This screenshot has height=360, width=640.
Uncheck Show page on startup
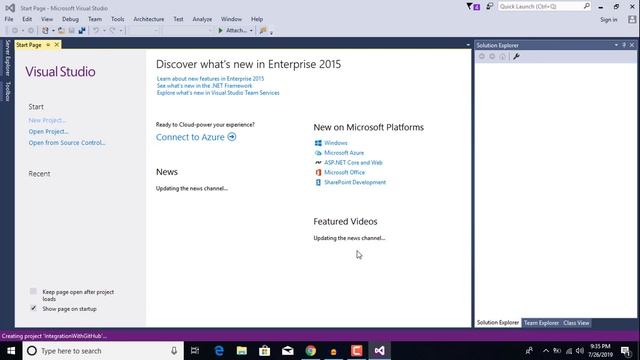click(33, 308)
